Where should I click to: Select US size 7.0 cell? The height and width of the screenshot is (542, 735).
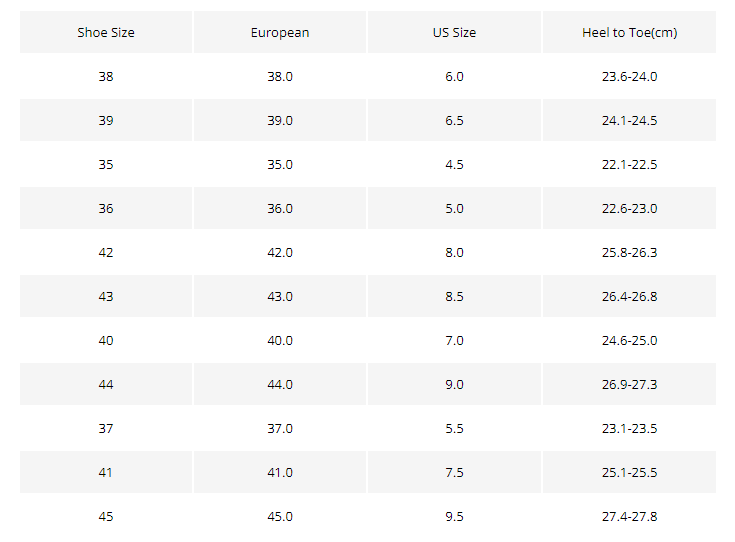pyautogui.click(x=454, y=340)
